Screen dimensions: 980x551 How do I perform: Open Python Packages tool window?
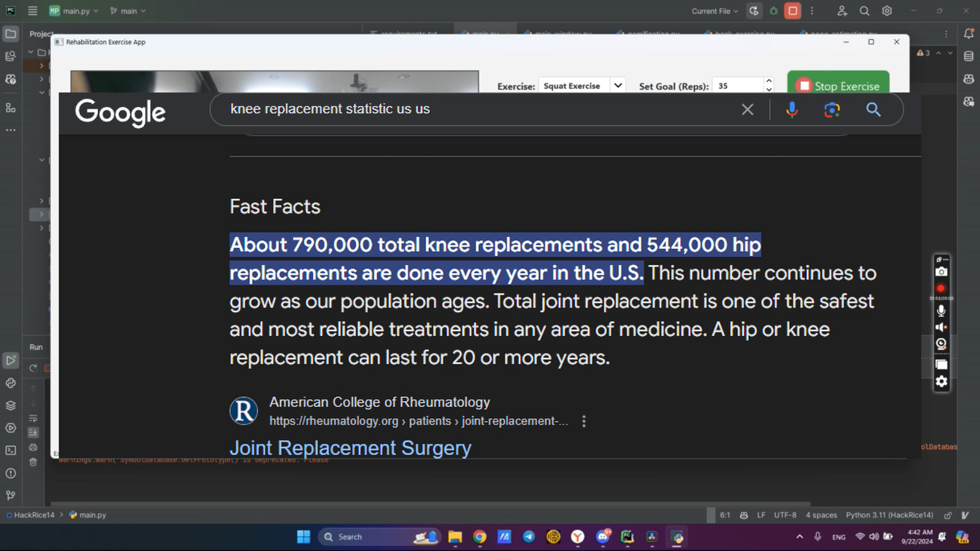[10, 406]
